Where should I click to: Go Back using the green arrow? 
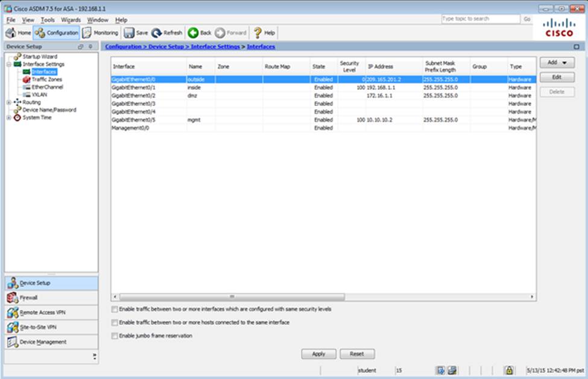click(200, 33)
